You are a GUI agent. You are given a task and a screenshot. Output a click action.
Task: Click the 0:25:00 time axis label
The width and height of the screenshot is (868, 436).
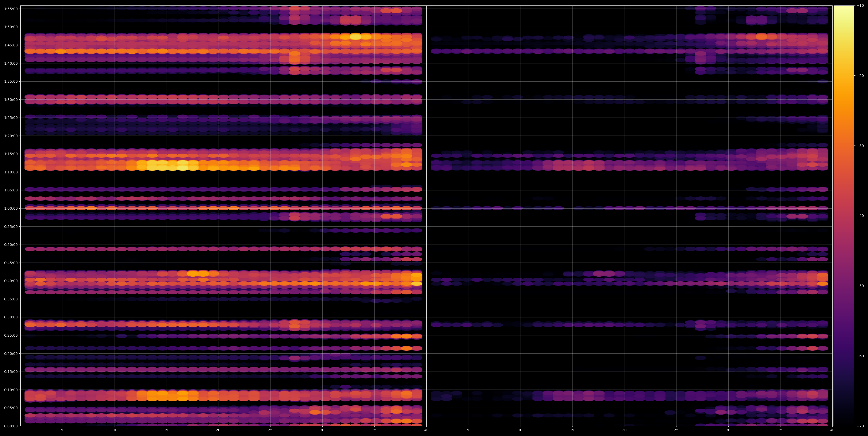pyautogui.click(x=11, y=336)
